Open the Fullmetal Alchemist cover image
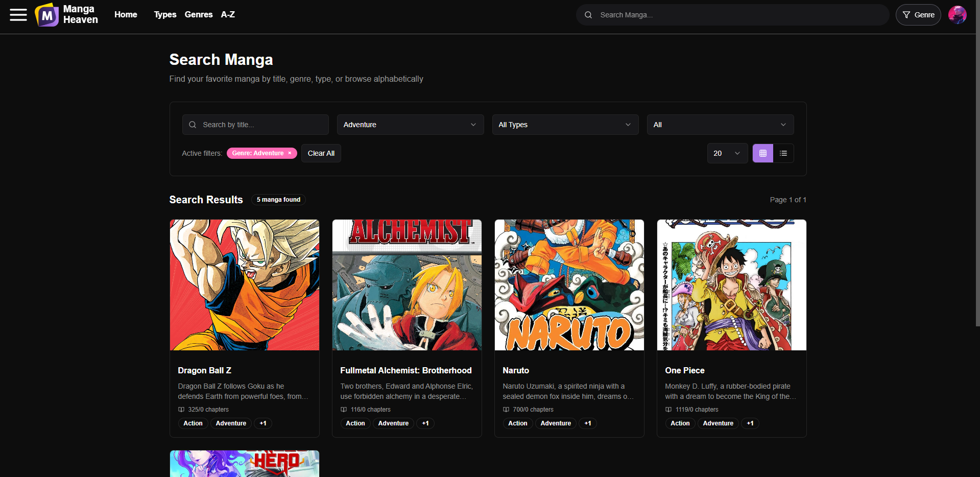This screenshot has height=477, width=980. click(x=407, y=285)
